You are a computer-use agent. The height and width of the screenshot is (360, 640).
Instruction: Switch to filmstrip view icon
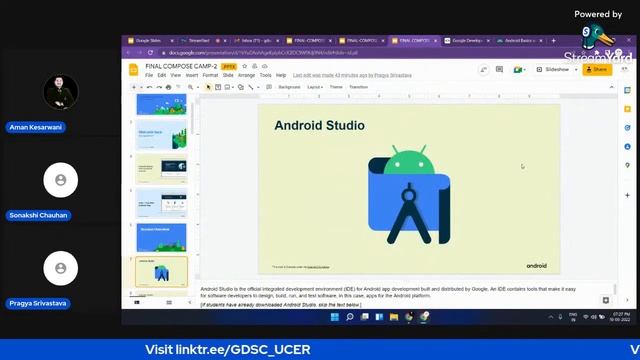(x=137, y=302)
